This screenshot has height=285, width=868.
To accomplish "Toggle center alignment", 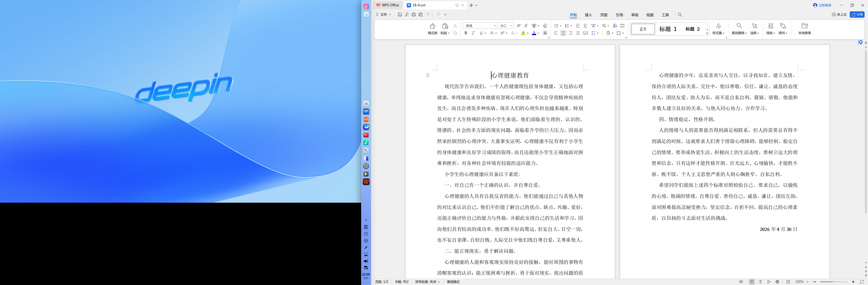I will [x=563, y=33].
